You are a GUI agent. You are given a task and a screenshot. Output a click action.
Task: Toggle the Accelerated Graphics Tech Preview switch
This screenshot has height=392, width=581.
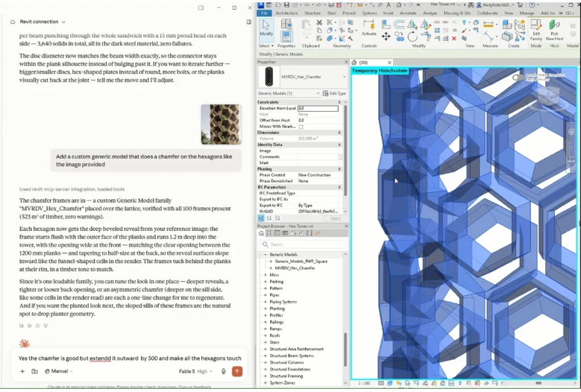point(518,78)
